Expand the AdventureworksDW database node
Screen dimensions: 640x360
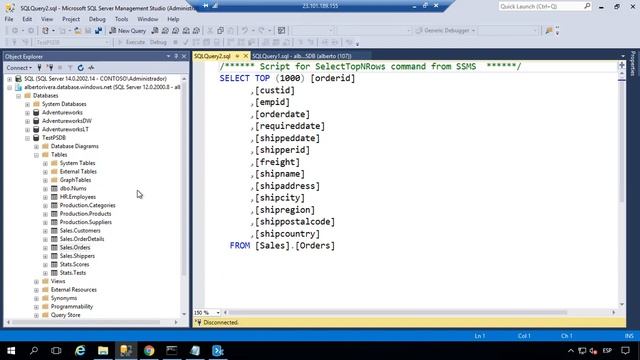[x=27, y=121]
